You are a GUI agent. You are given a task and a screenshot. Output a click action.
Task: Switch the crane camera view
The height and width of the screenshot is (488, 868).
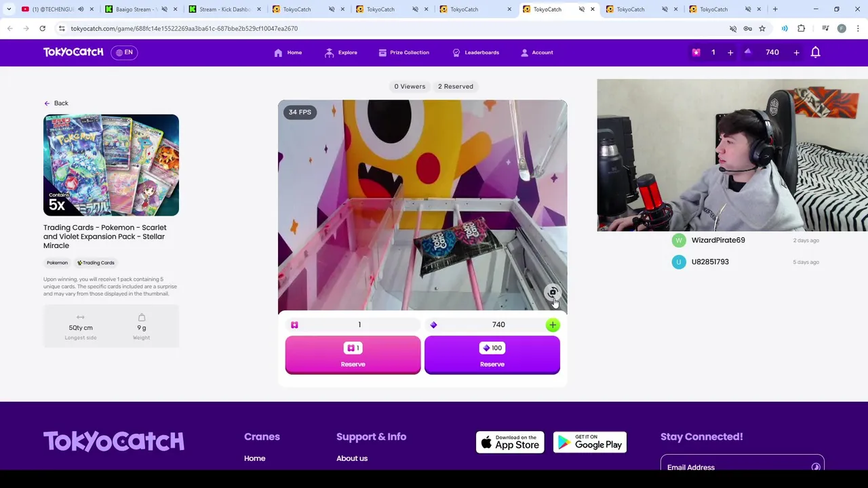553,292
